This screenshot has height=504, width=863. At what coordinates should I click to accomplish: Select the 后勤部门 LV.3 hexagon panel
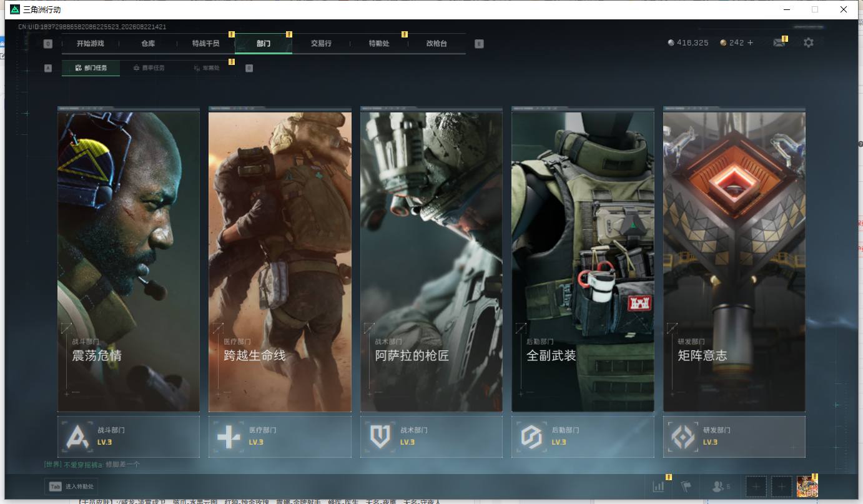click(583, 437)
